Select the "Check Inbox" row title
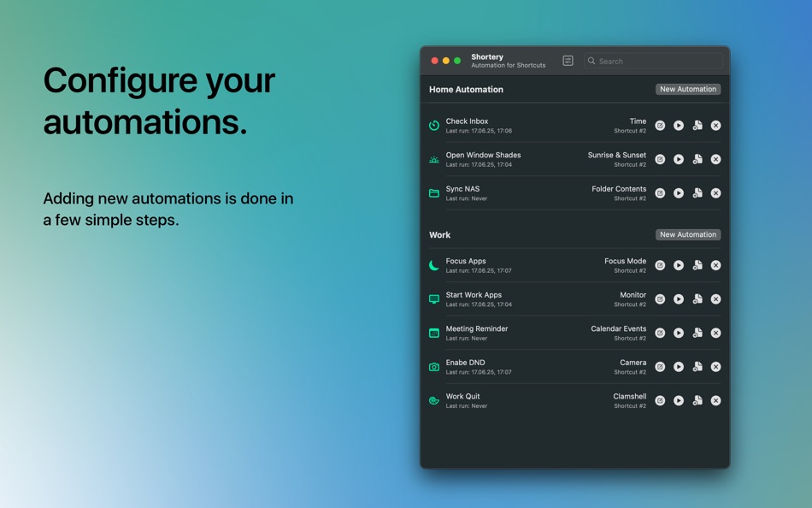Image resolution: width=812 pixels, height=508 pixels. [x=467, y=121]
